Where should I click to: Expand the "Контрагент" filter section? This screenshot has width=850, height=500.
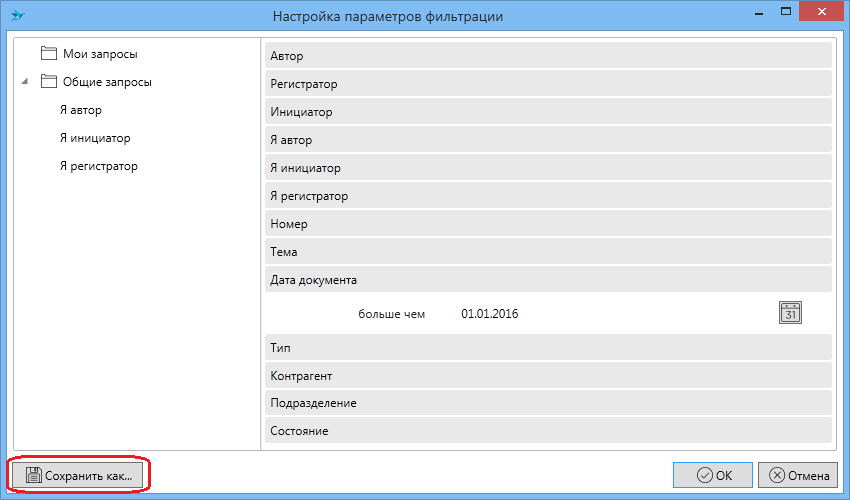[x=548, y=375]
